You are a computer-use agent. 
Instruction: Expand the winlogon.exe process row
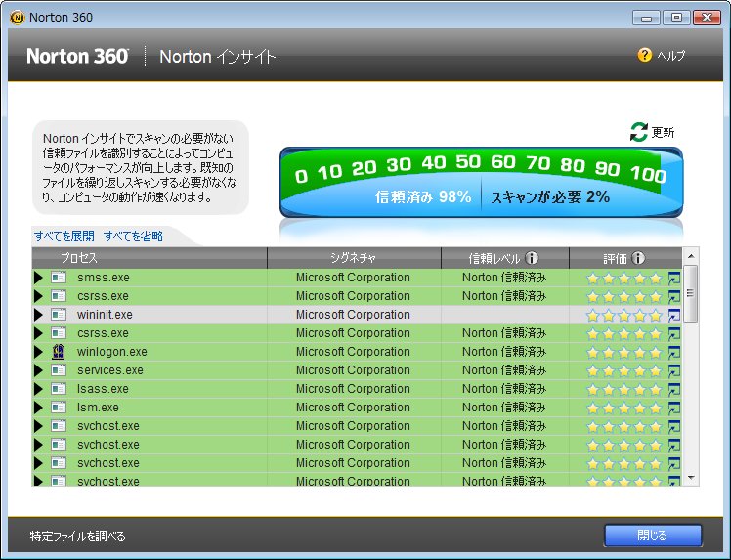pyautogui.click(x=38, y=352)
